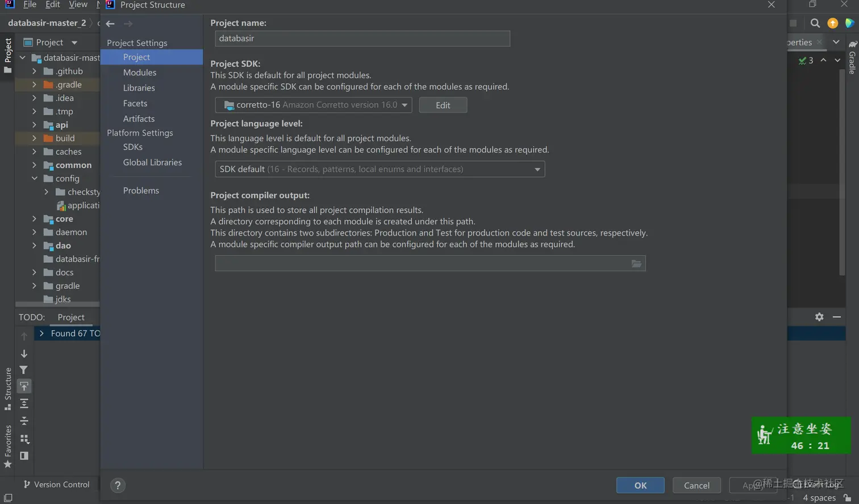
Task: Open the browse folder icon for compiler output
Action: (x=636, y=263)
